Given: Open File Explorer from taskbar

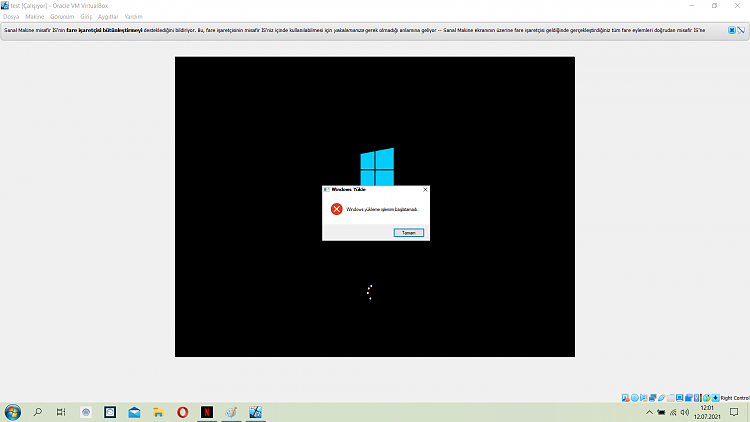Looking at the screenshot, I should tap(158, 412).
